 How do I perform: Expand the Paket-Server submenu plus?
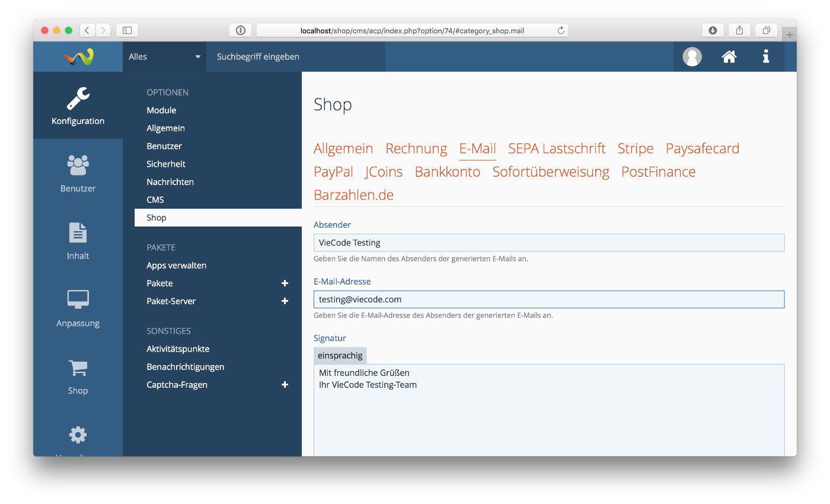coord(285,301)
